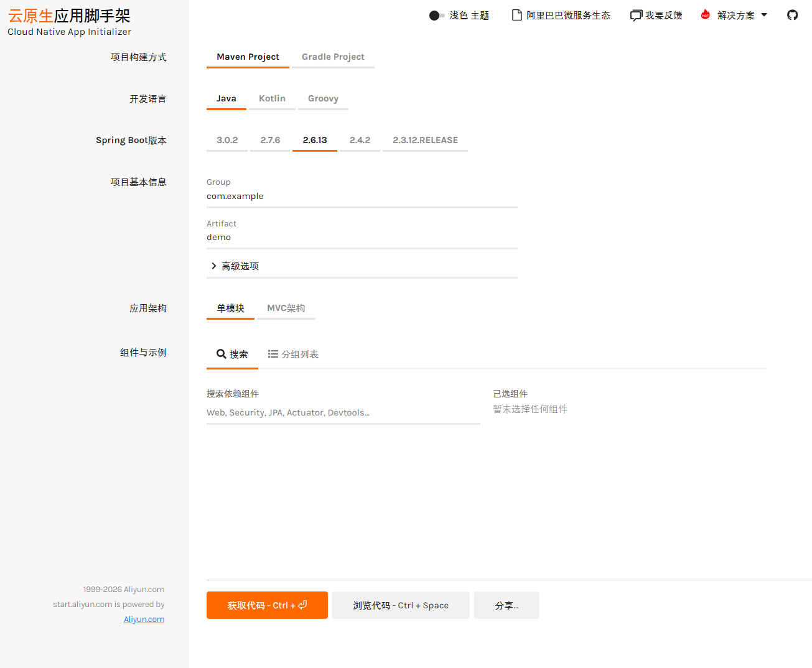
Task: Click the list icon for 分组列表
Action: point(273,354)
